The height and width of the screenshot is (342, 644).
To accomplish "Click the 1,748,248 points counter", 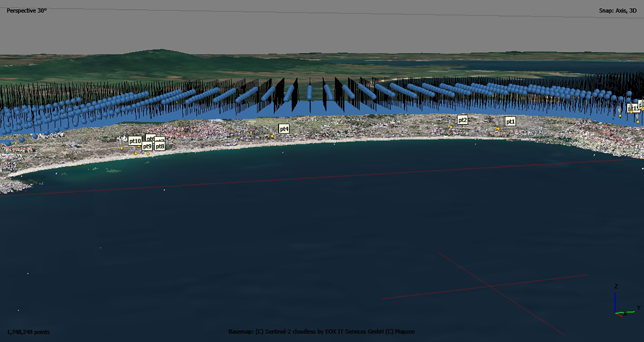I will 28,332.
